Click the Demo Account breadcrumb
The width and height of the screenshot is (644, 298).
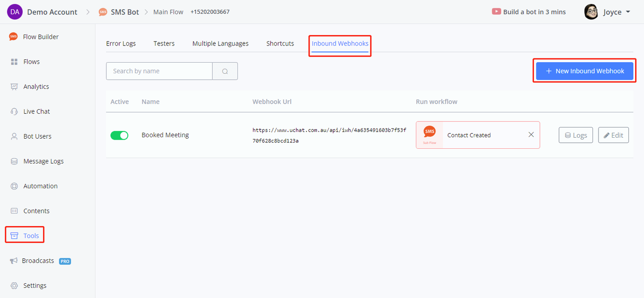(x=52, y=12)
